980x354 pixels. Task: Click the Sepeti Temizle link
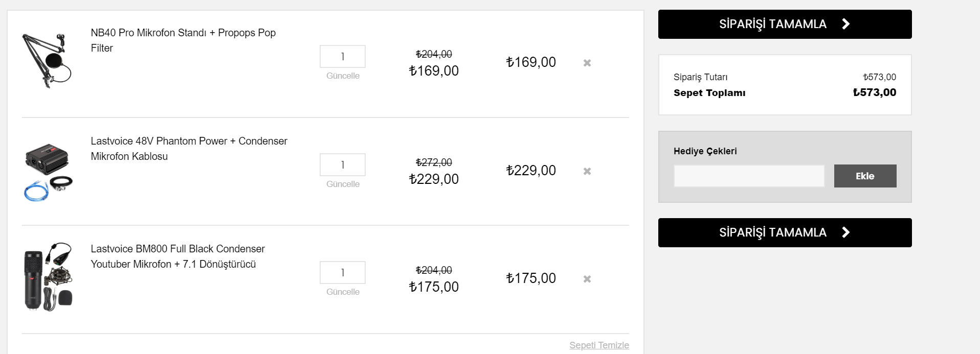click(x=599, y=345)
